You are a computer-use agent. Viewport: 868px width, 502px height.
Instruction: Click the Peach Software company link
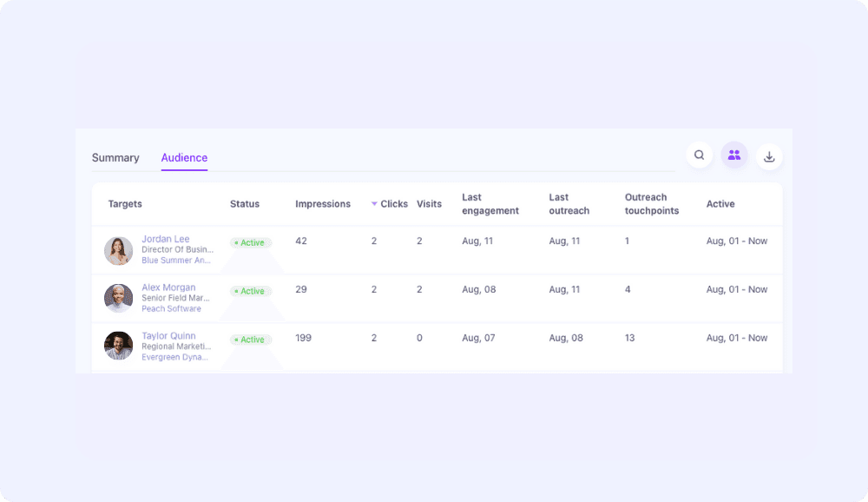pyautogui.click(x=171, y=309)
